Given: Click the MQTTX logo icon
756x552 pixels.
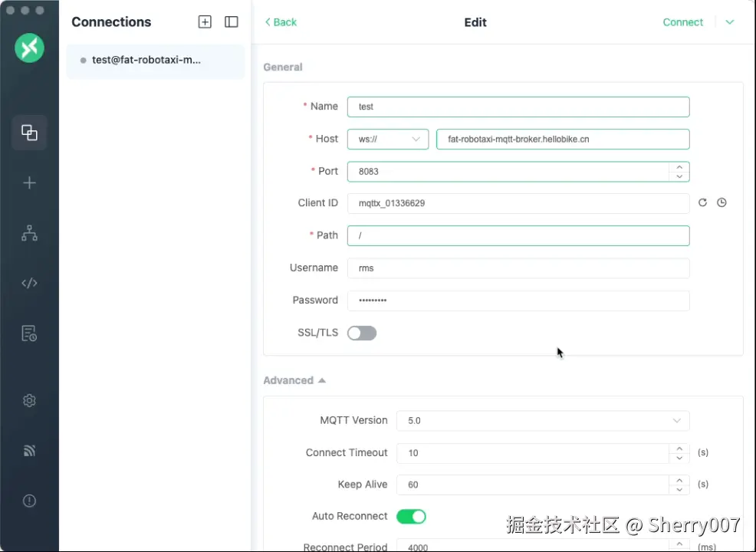Looking at the screenshot, I should click(29, 48).
